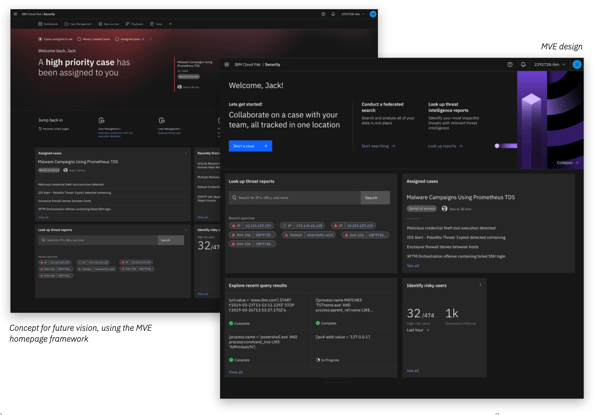The width and height of the screenshot is (596, 415).
Task: Select the Assigned tasks radio button
Action: point(117,39)
